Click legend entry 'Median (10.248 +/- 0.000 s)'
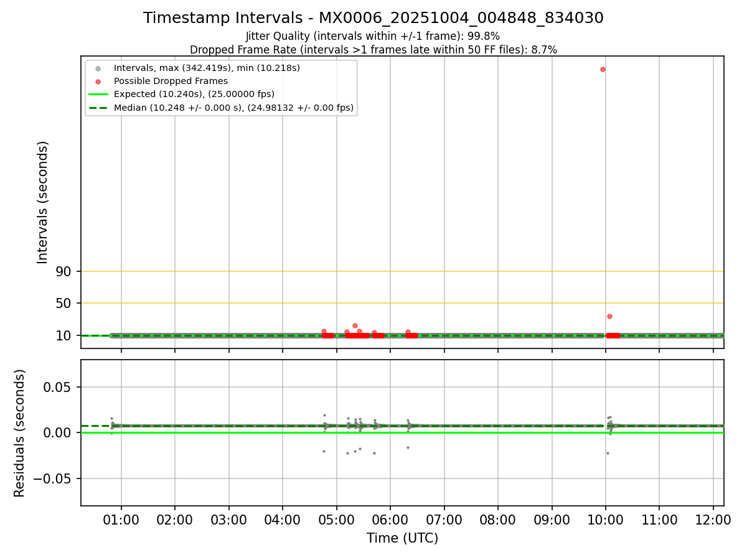Screen dimensions: 747x560 (233, 108)
